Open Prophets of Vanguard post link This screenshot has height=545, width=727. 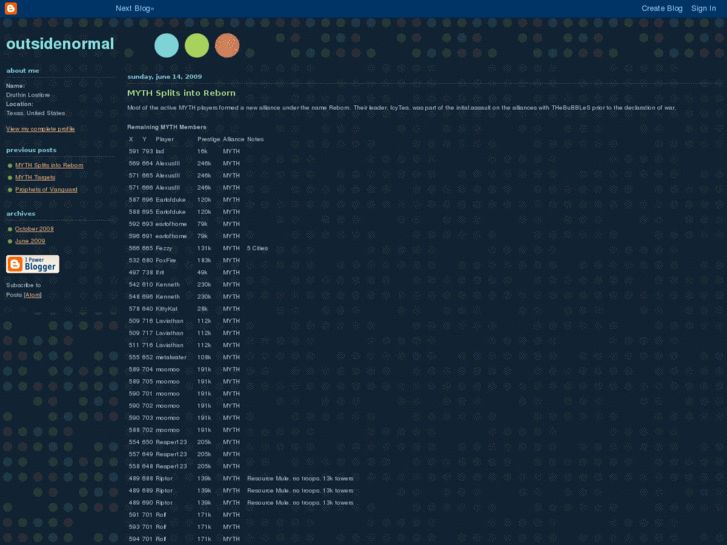[x=46, y=189]
